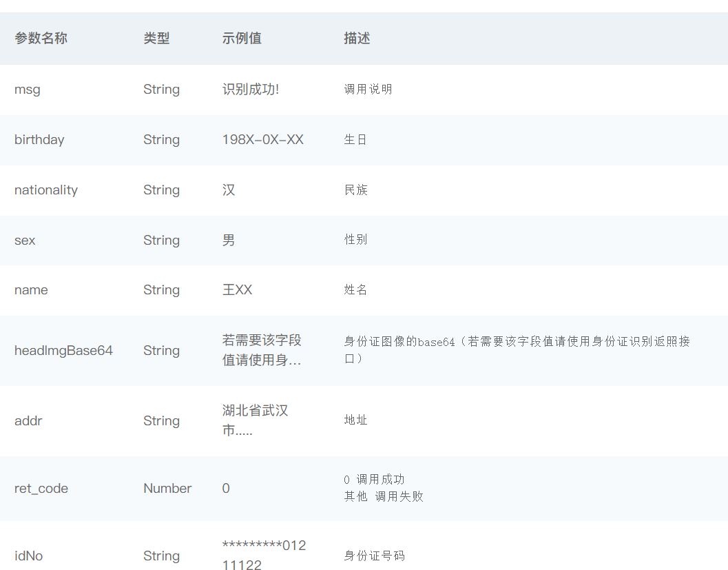Image resolution: width=728 pixels, height=570 pixels.
Task: Click the description 姓名
Action: (x=355, y=289)
